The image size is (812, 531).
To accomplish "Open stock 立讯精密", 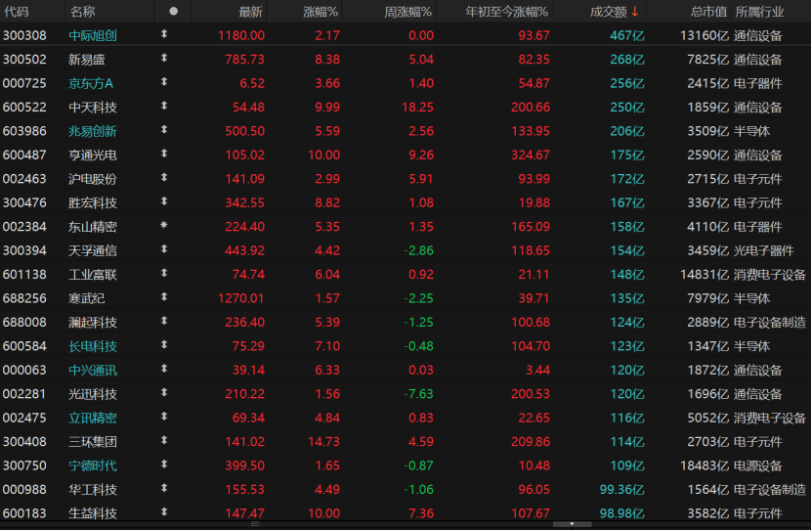I will tap(93, 419).
